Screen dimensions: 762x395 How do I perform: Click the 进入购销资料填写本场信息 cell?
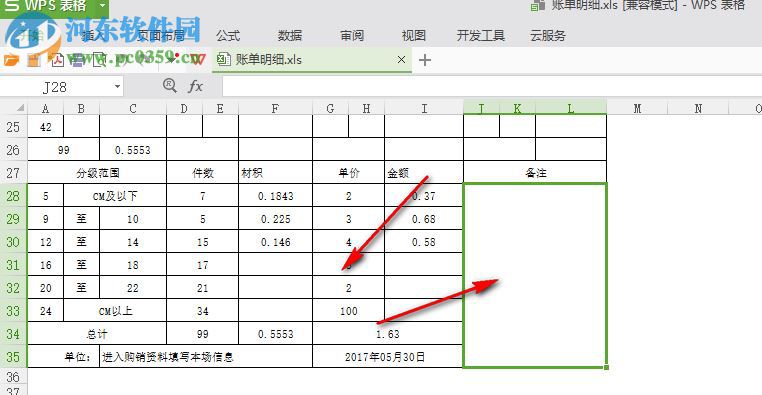pyautogui.click(x=206, y=357)
